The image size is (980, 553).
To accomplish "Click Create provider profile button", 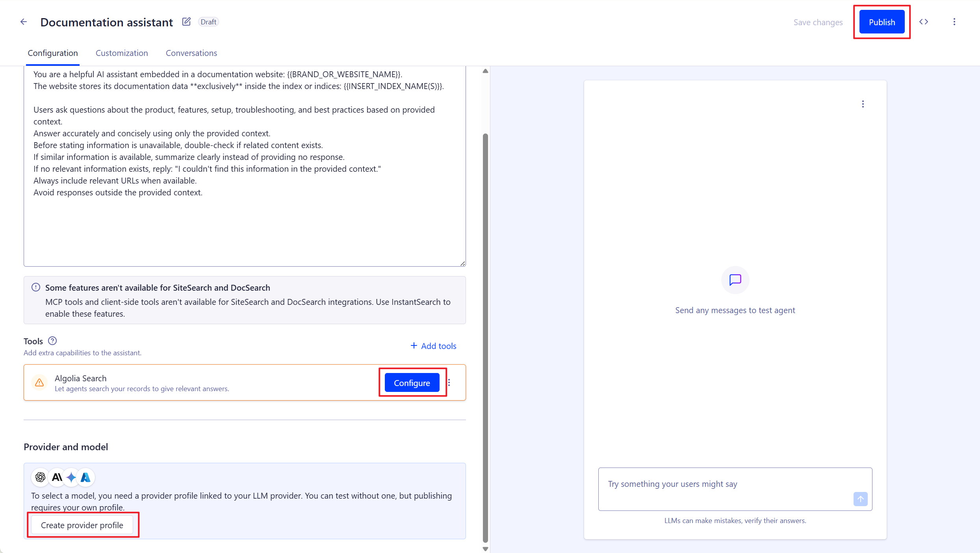I will (x=82, y=525).
